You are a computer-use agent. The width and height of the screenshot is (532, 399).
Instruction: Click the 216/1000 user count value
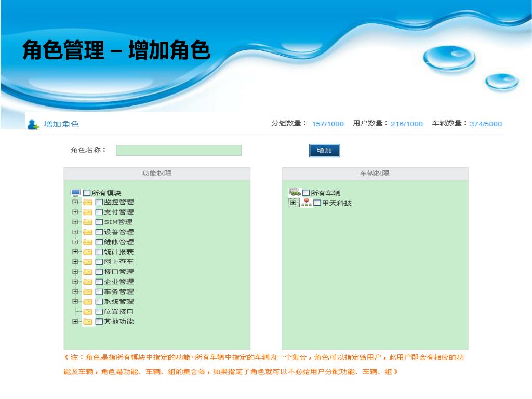coord(407,124)
